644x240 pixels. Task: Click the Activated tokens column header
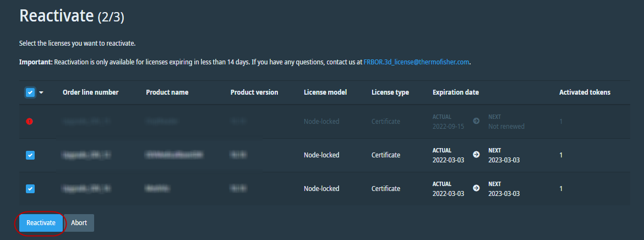(585, 92)
